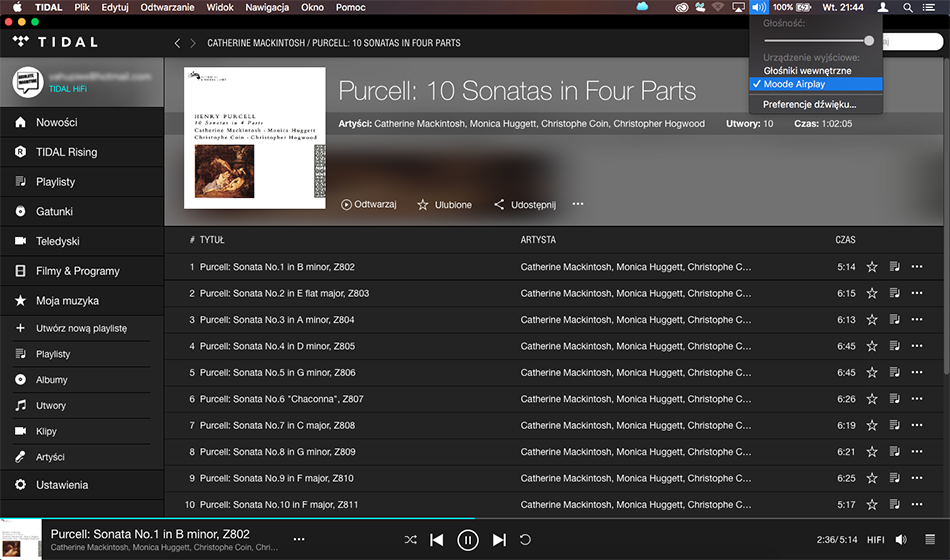This screenshot has height=560, width=950.
Task: Mute the TIDAL player volume
Action: 901,539
